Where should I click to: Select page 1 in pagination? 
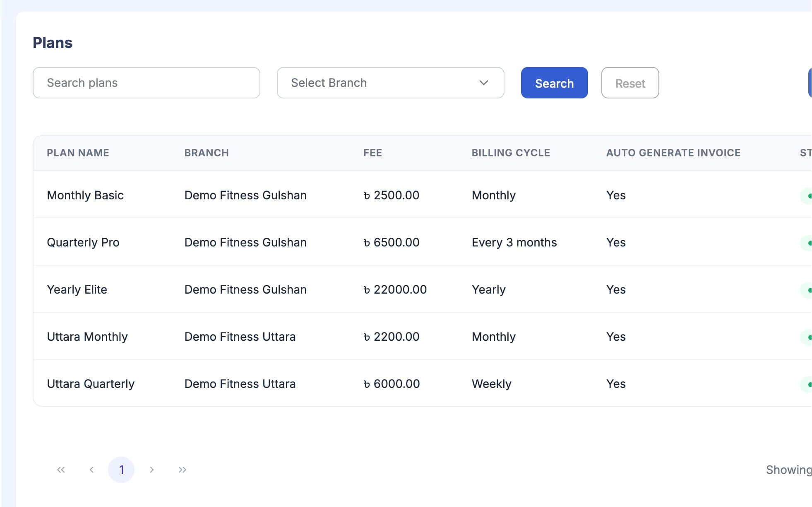121,470
